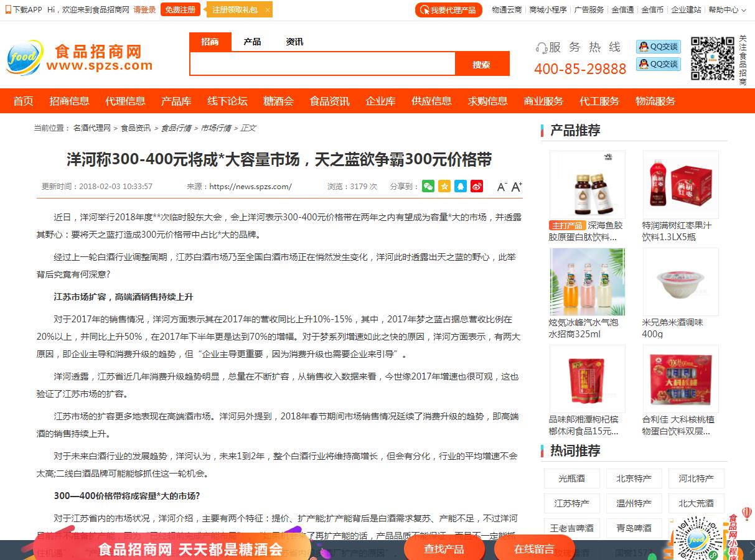Select the 招商 search tab
This screenshot has height=560, width=755.
pos(210,42)
